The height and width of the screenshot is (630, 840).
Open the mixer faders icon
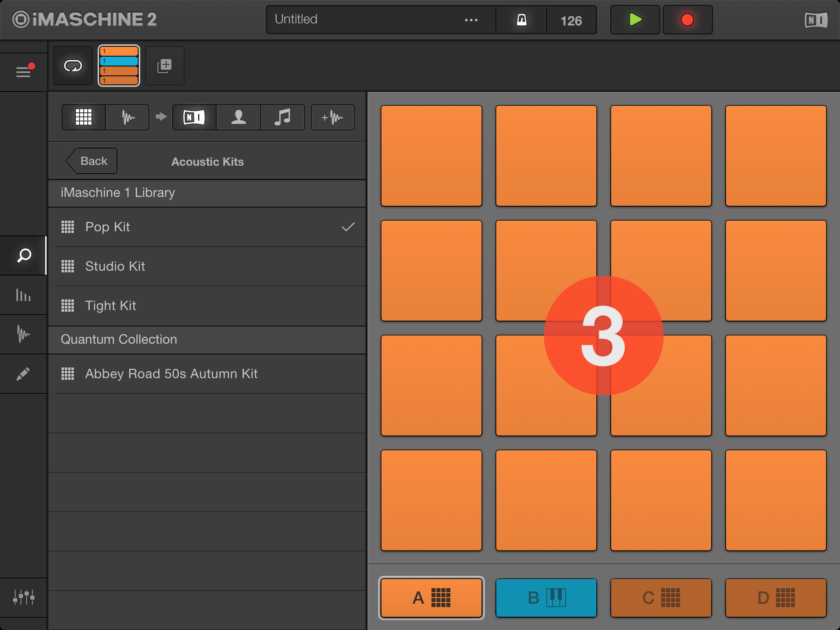[23, 597]
